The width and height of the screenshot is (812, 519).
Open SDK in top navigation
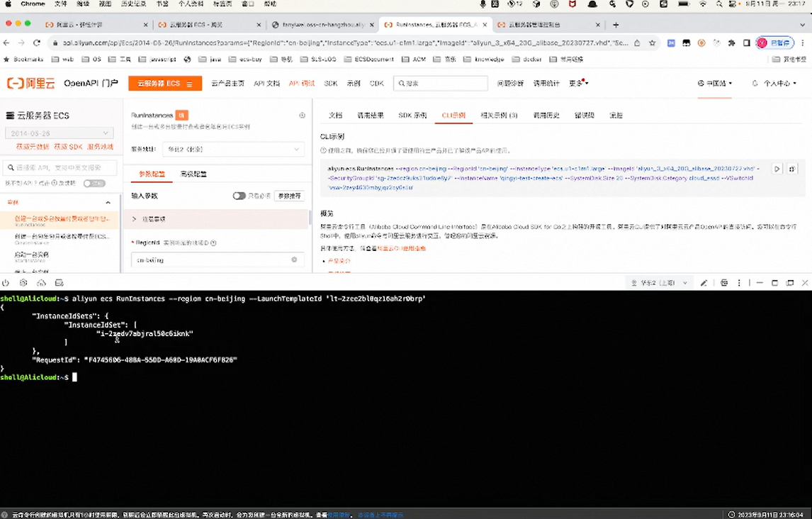(330, 83)
